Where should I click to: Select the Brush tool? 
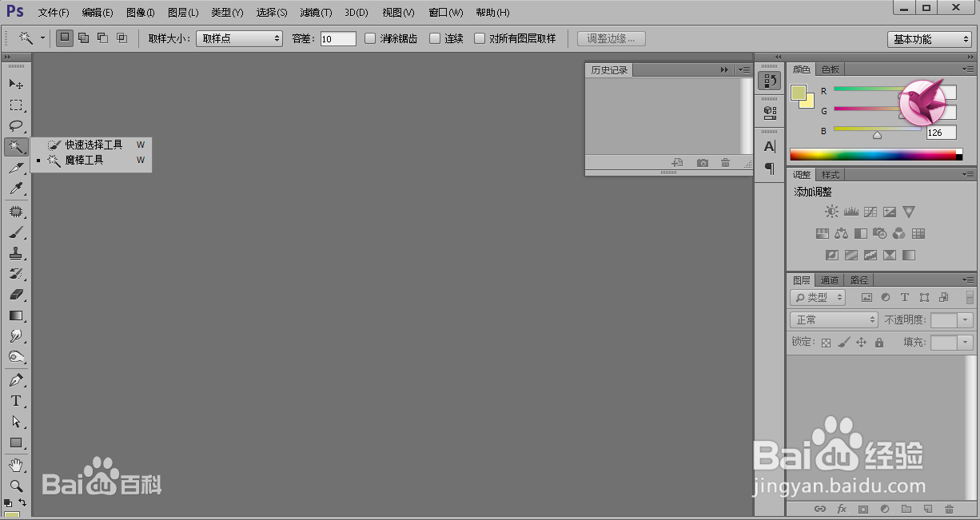[x=16, y=232]
